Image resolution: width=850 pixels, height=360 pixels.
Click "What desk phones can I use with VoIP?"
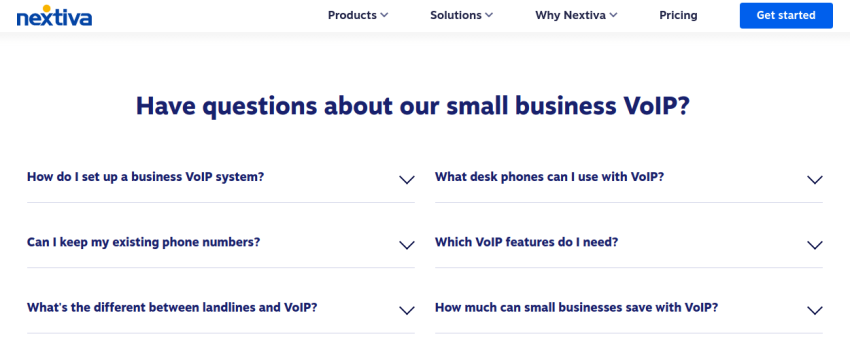coord(549,177)
